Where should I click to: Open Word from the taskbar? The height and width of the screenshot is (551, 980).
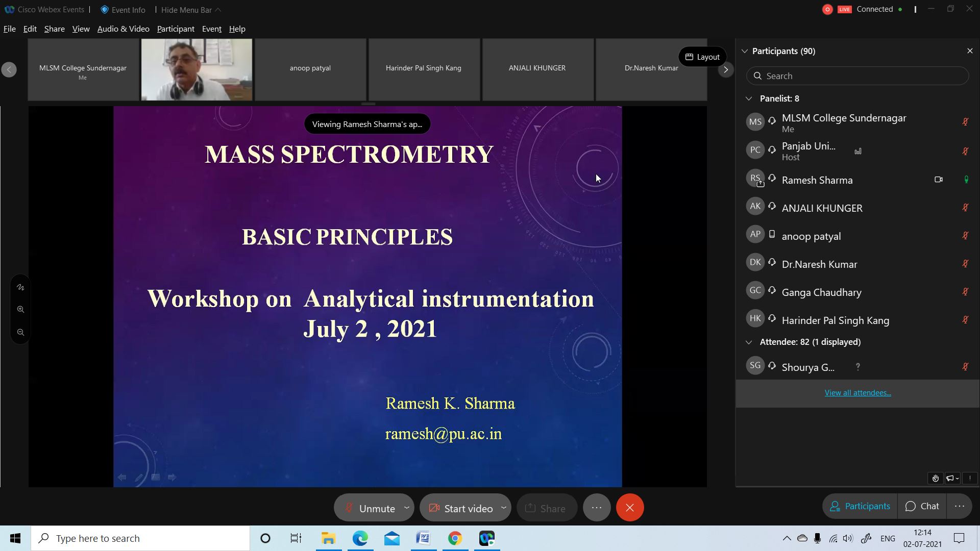(423, 538)
